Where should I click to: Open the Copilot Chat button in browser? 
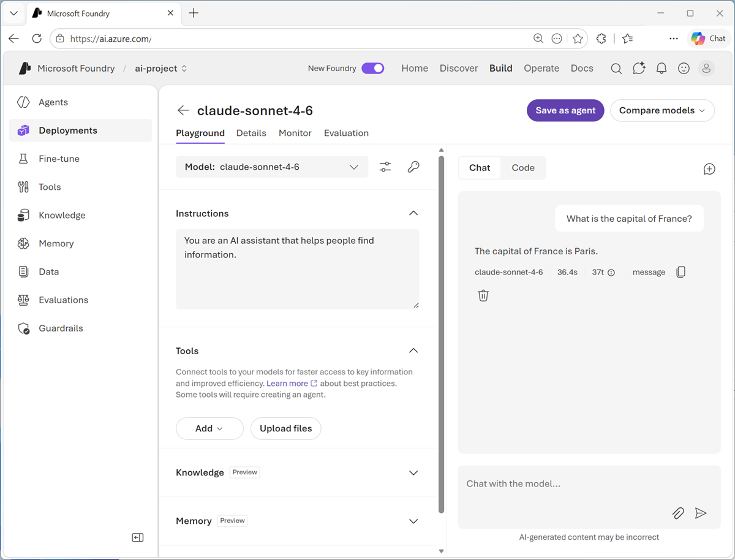[709, 39]
